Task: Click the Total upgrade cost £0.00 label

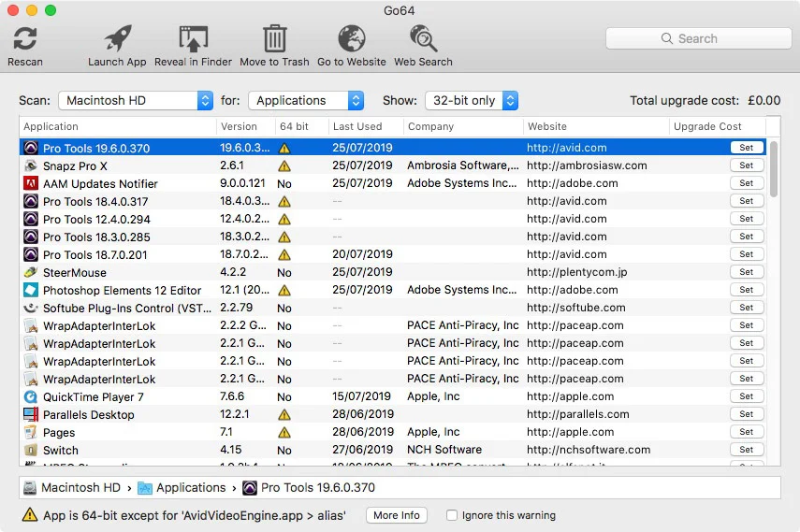Action: [705, 100]
